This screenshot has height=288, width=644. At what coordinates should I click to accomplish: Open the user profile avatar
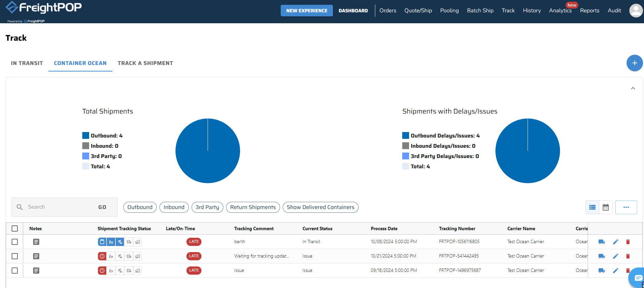(636, 11)
